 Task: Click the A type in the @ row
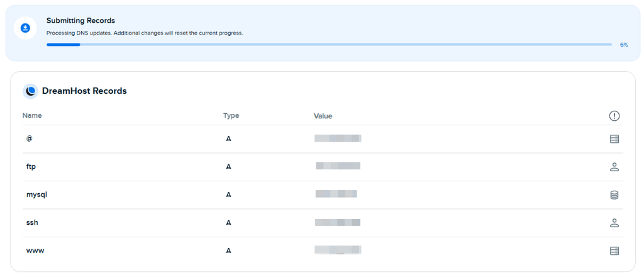[x=228, y=139]
